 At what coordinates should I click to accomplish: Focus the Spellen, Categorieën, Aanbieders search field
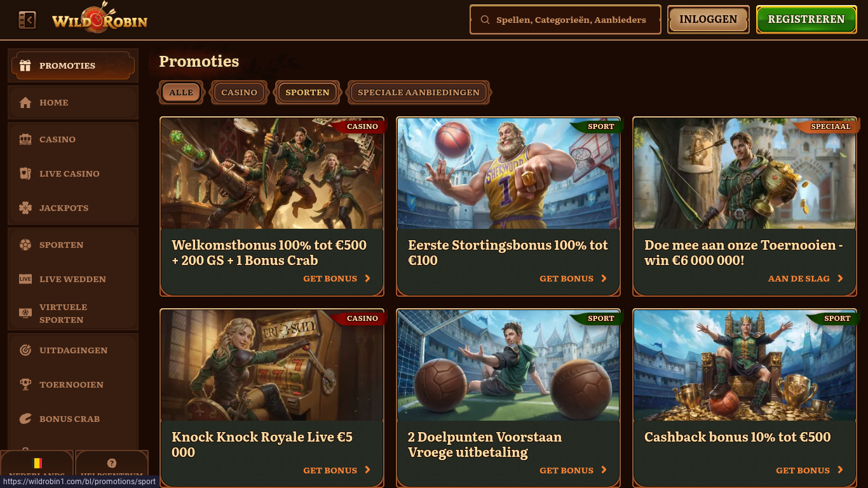click(566, 20)
